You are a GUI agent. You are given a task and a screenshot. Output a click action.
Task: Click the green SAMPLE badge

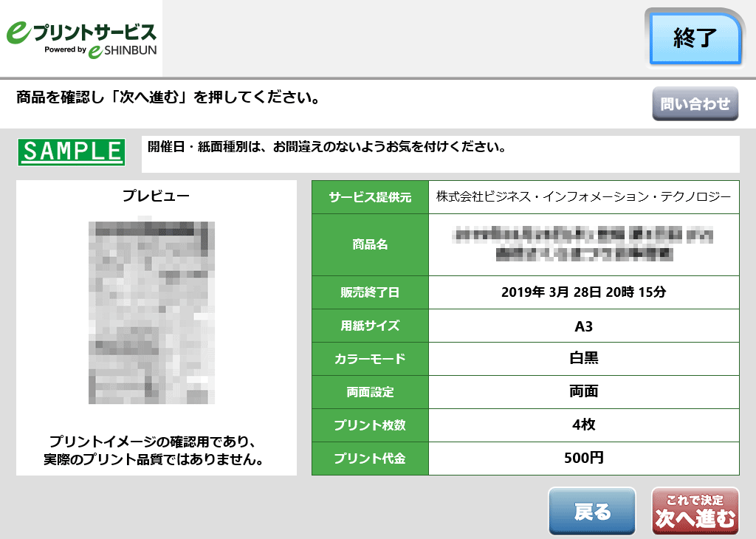(72, 152)
